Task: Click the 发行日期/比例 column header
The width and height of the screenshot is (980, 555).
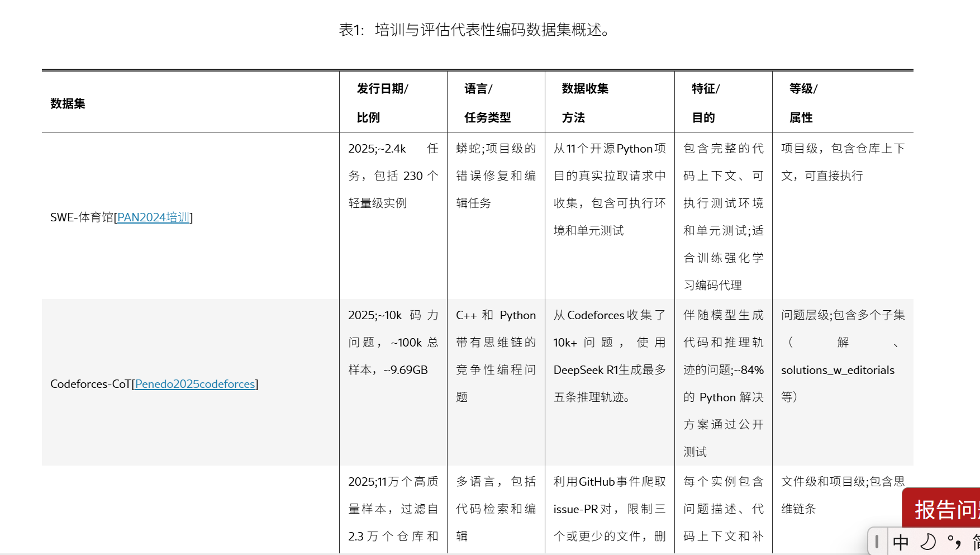Action: [383, 102]
